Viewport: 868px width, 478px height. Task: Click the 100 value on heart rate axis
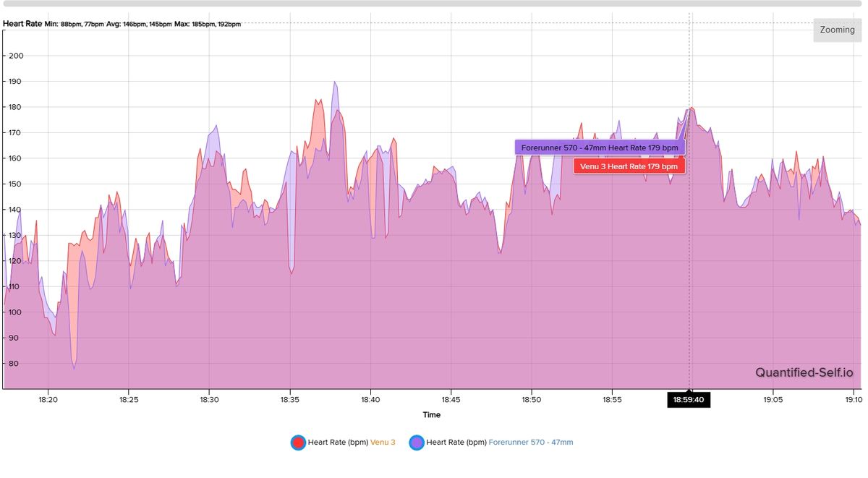[x=15, y=312]
